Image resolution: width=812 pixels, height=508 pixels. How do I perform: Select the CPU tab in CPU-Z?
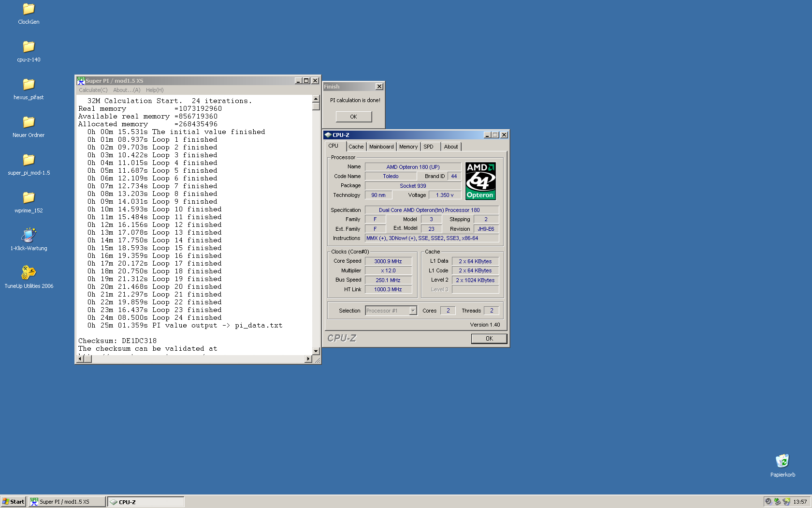pyautogui.click(x=335, y=146)
